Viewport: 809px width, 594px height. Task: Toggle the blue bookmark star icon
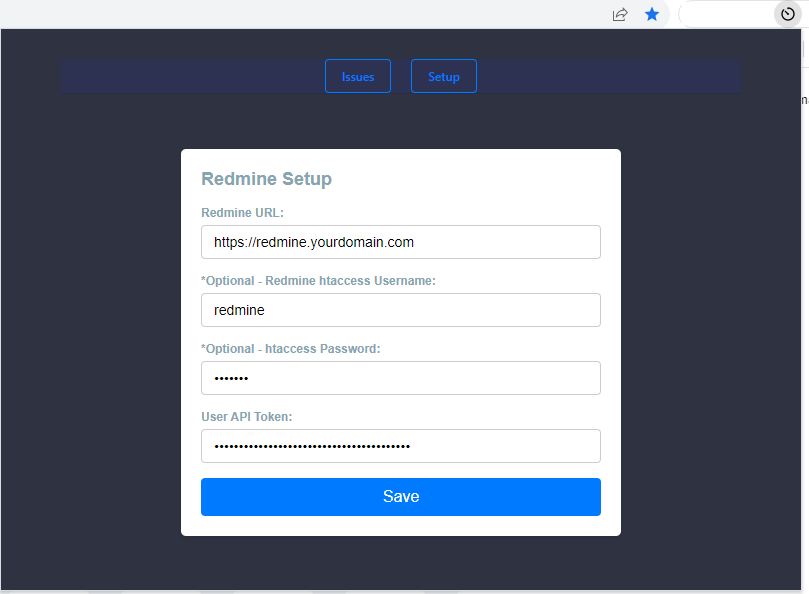pos(652,14)
